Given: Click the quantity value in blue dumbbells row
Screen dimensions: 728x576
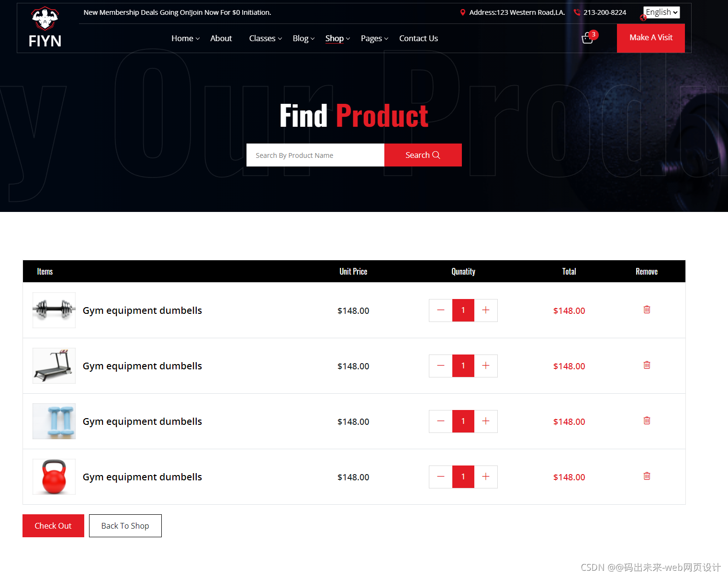Looking at the screenshot, I should pos(463,421).
